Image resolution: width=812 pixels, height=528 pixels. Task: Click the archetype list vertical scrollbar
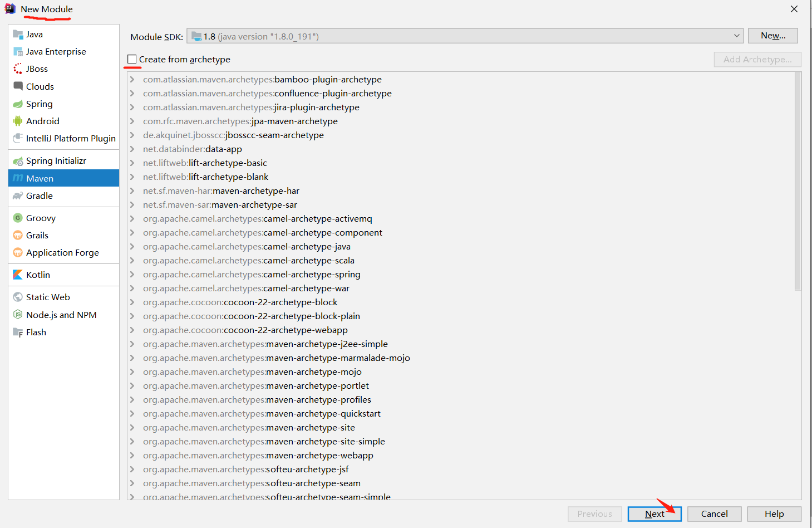(x=798, y=182)
